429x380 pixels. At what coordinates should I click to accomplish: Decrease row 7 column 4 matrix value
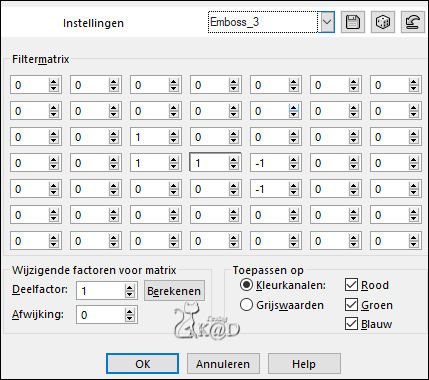coord(234,245)
